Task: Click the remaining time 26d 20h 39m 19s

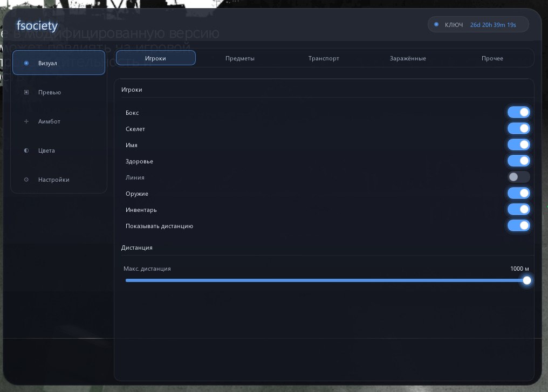Action: pyautogui.click(x=493, y=25)
